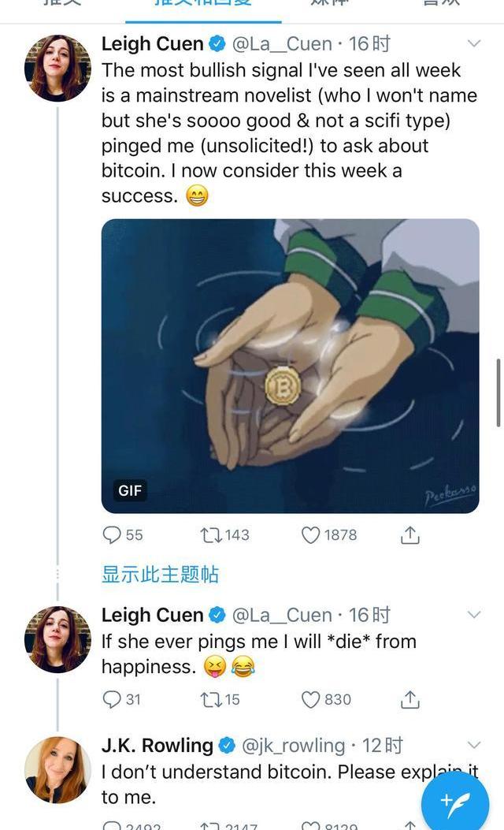Select the underlined tweets and replies tab

203,6
